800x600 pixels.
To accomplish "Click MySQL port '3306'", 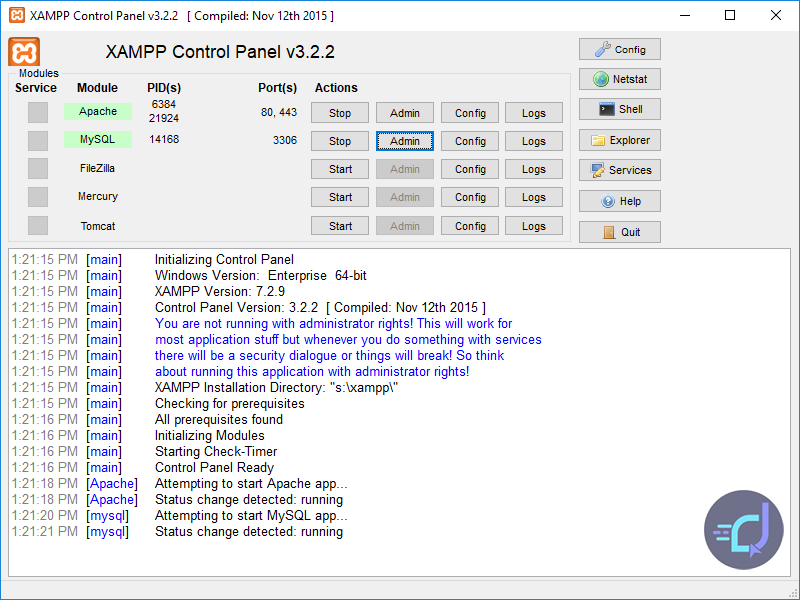I will pos(285,140).
